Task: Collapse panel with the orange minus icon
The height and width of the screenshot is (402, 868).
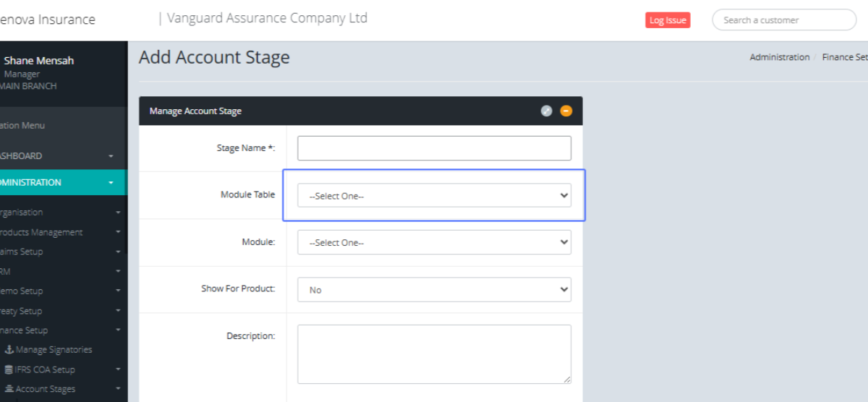Action: coord(566,111)
